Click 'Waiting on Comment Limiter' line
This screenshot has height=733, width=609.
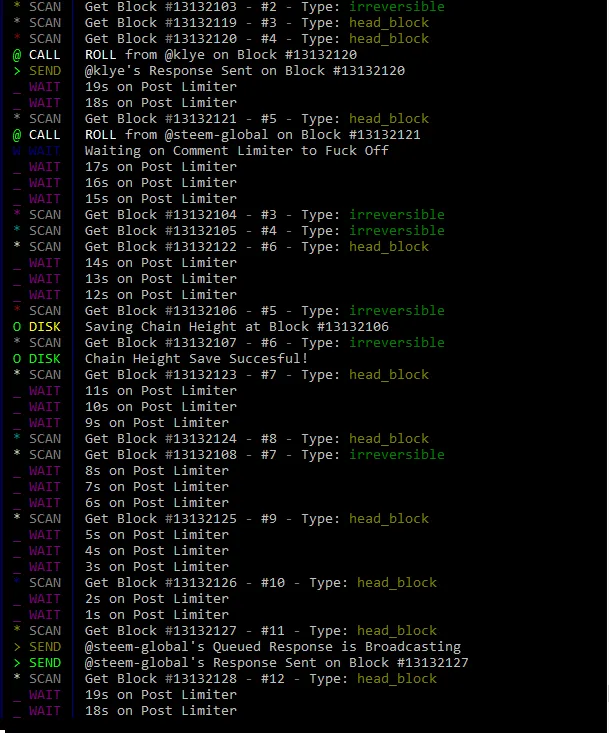pos(236,151)
